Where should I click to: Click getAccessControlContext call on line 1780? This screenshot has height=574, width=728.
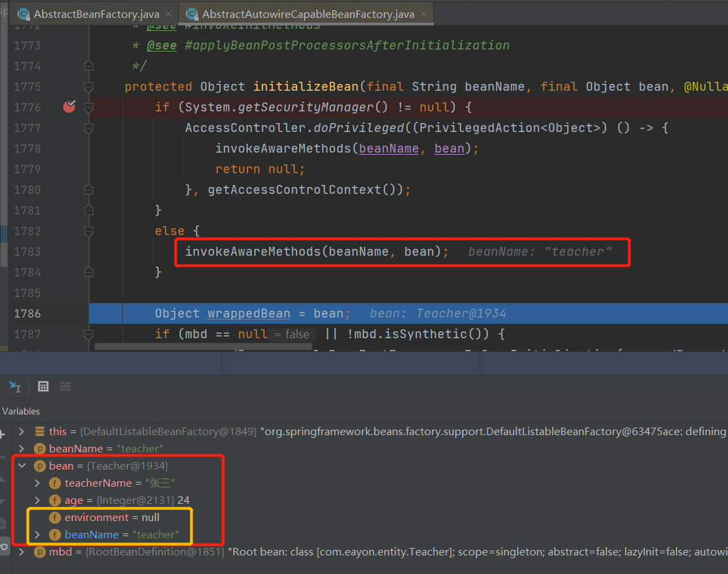coord(294,190)
